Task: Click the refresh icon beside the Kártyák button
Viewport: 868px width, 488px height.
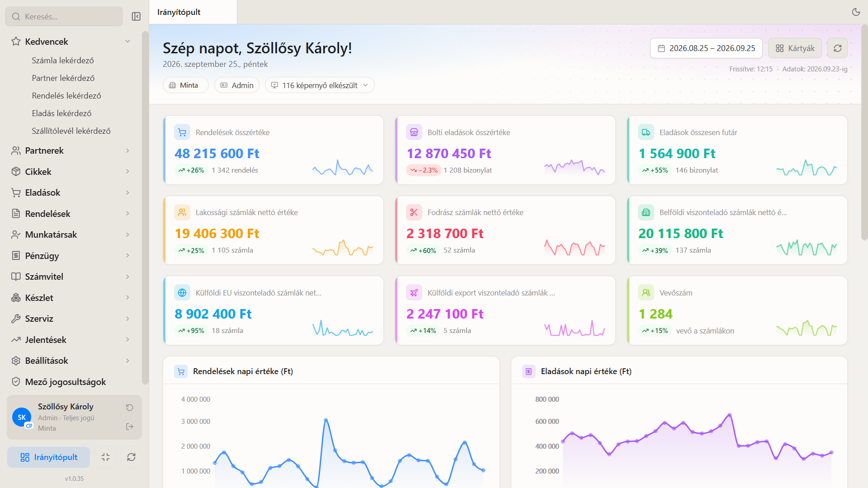Action: (837, 48)
